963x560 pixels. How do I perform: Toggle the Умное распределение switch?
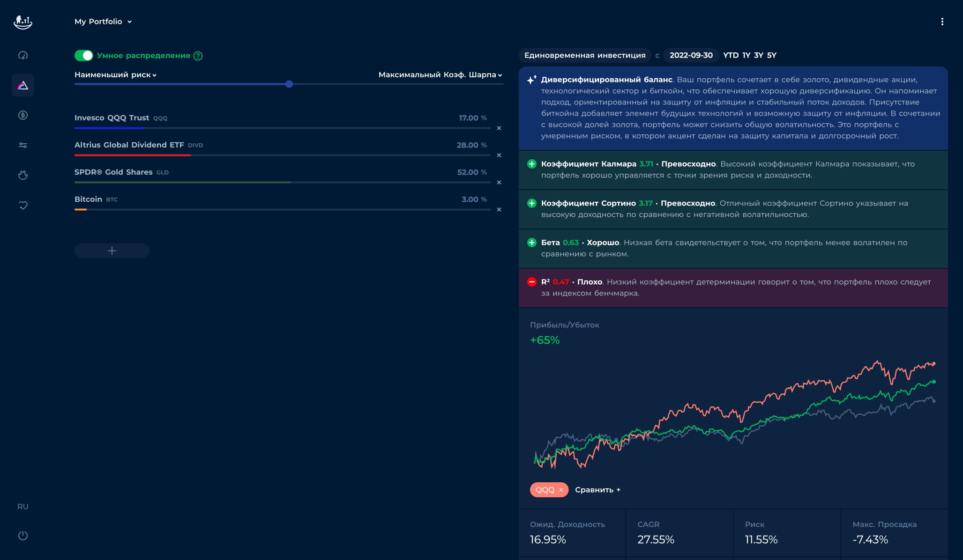point(84,56)
